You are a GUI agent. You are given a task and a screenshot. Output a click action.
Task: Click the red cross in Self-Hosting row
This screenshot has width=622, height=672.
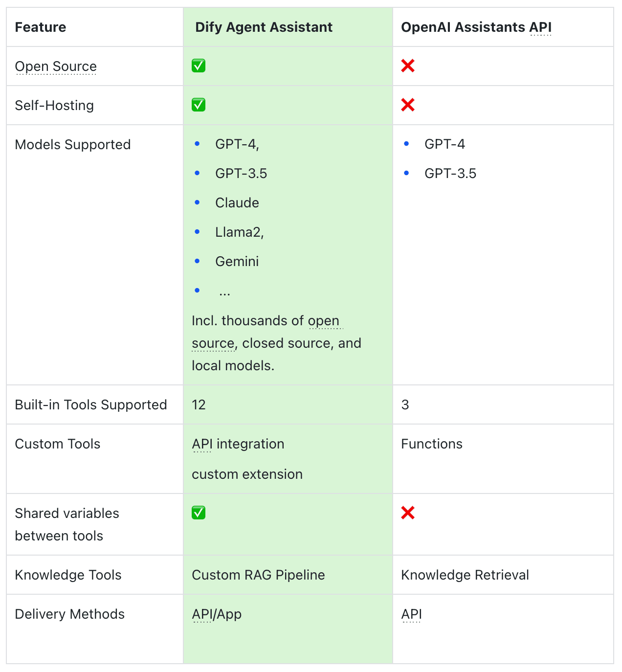pos(408,105)
